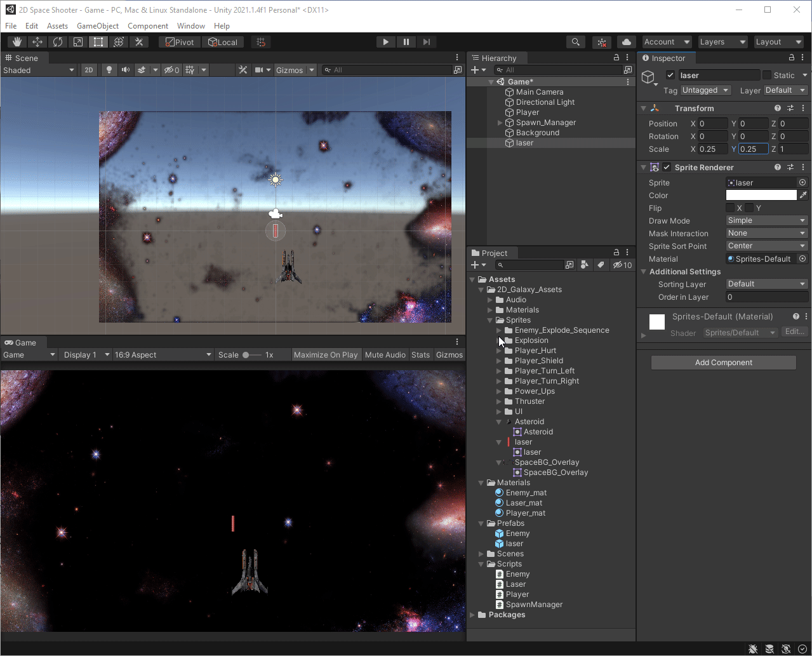Click Add Component button

(723, 363)
